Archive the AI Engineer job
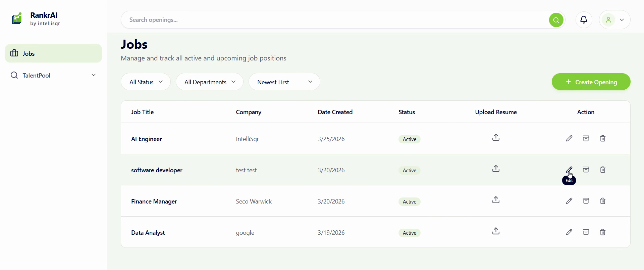 [586, 138]
